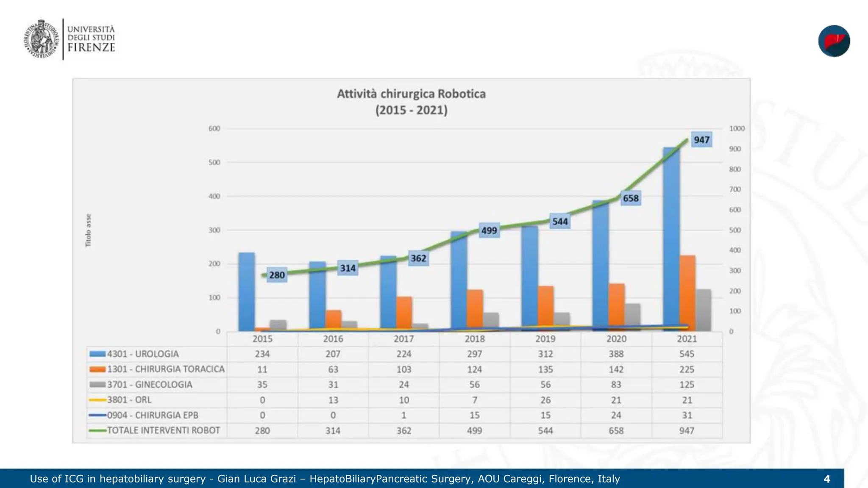Click the 947 data label
The image size is (868, 488).
tap(701, 140)
